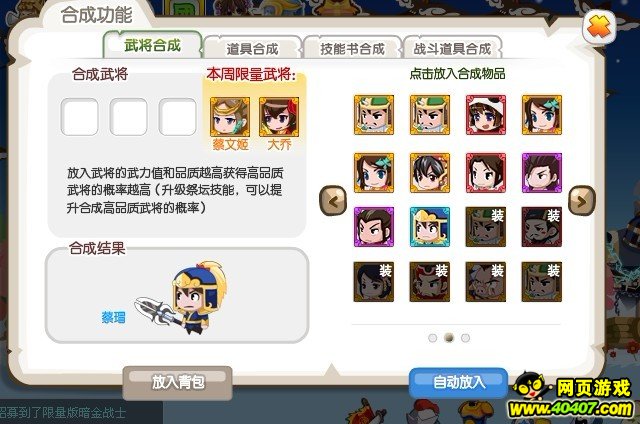Screen dimensions: 640x424
Task: Open the 战斗道具合成 tab
Action: tap(452, 49)
